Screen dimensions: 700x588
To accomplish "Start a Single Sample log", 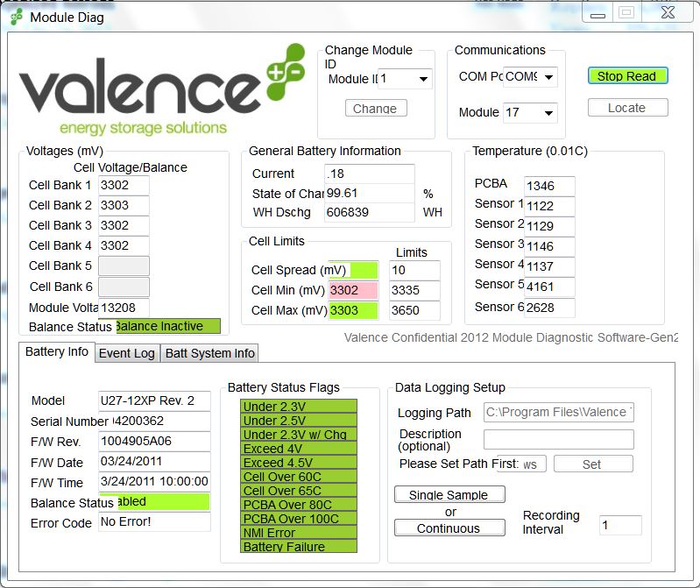I will pos(449,495).
